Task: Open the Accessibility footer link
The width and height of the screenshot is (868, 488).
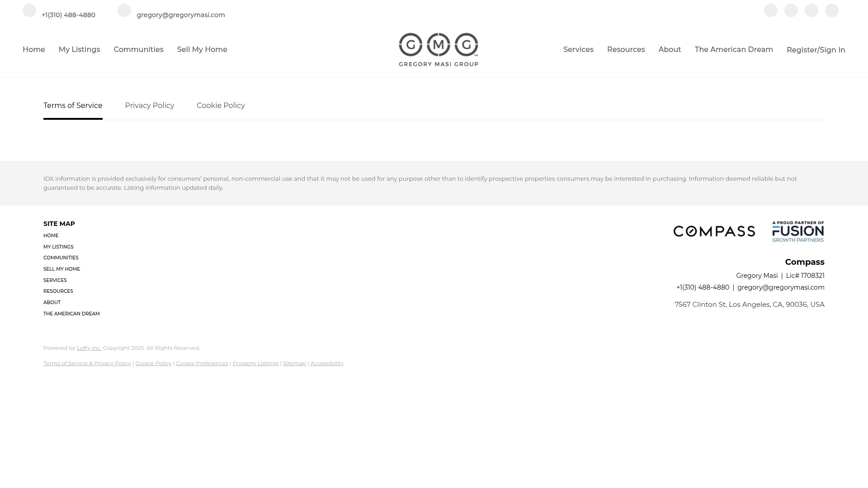Action: click(x=327, y=363)
